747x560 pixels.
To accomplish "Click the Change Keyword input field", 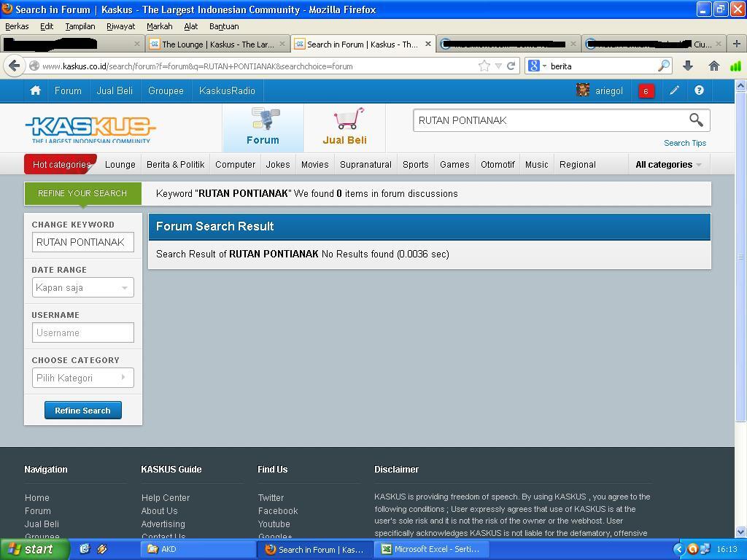I will (83, 242).
